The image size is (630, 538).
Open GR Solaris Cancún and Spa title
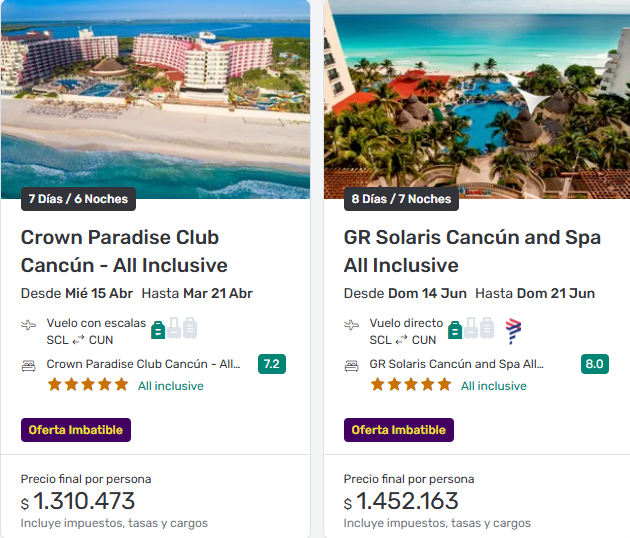point(472,251)
